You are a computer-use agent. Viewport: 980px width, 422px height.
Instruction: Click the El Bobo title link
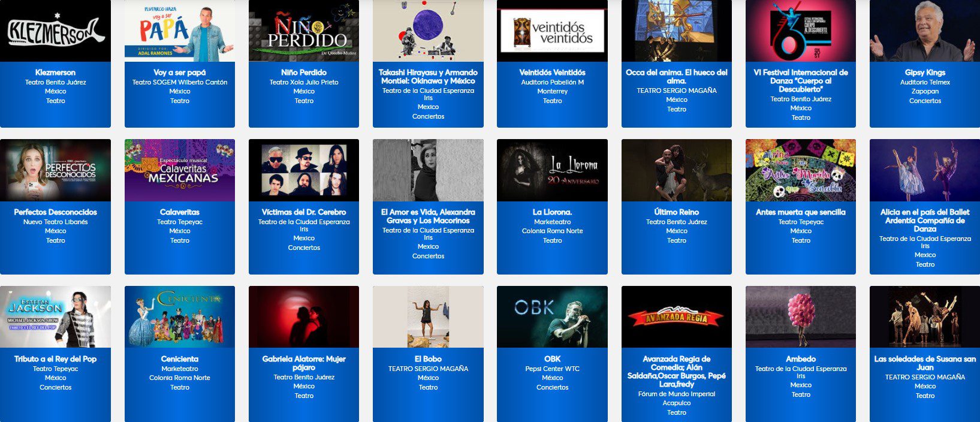click(x=428, y=359)
